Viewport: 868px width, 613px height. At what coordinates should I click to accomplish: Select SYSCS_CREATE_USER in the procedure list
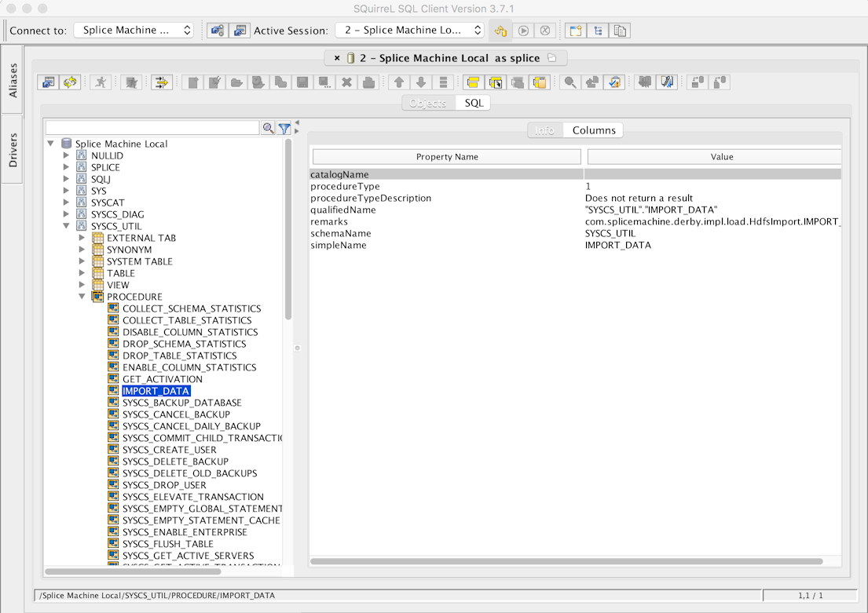tap(170, 450)
